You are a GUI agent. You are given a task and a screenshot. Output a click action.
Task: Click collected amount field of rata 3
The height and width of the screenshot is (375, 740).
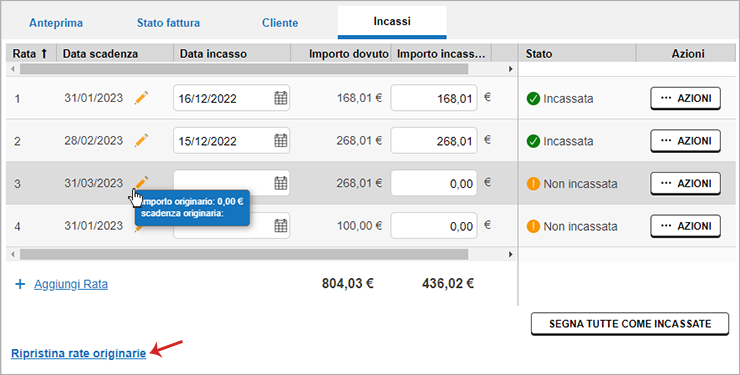coord(434,183)
